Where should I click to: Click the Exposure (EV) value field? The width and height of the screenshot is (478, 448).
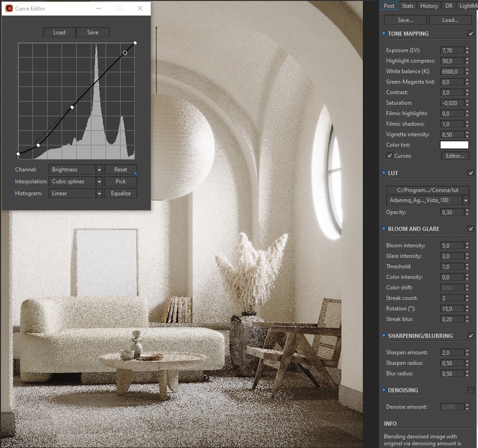coord(450,50)
